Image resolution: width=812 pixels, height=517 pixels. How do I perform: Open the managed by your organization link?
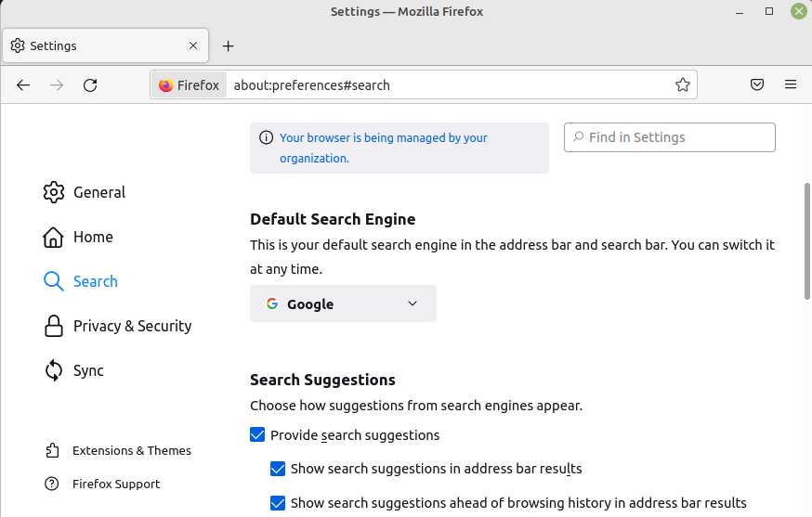pos(383,148)
